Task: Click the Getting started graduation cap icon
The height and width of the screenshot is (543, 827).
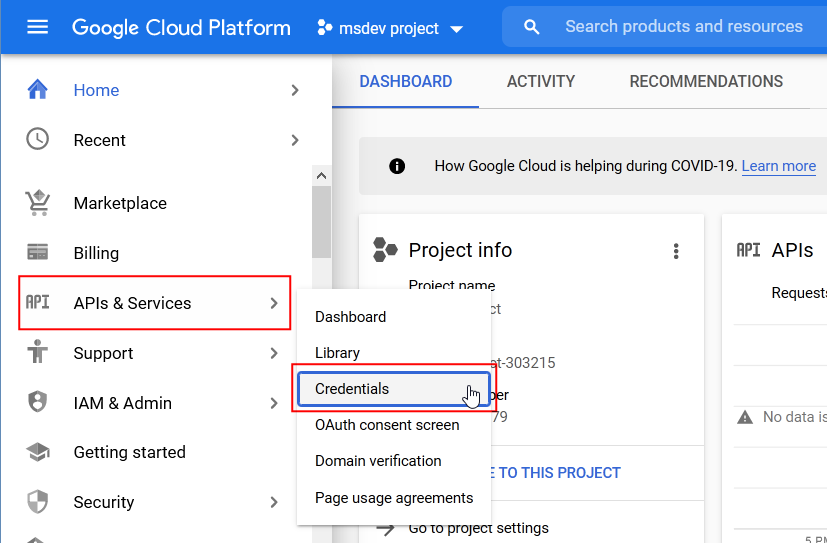Action: (x=37, y=452)
